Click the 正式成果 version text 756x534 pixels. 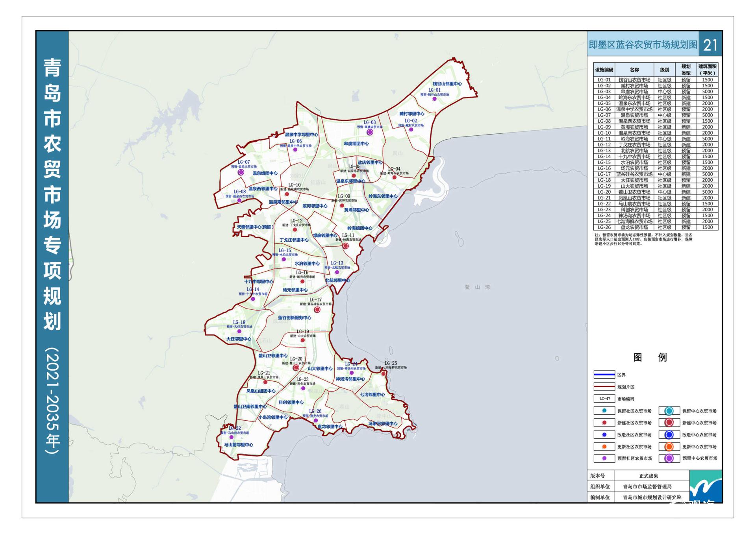tap(648, 476)
